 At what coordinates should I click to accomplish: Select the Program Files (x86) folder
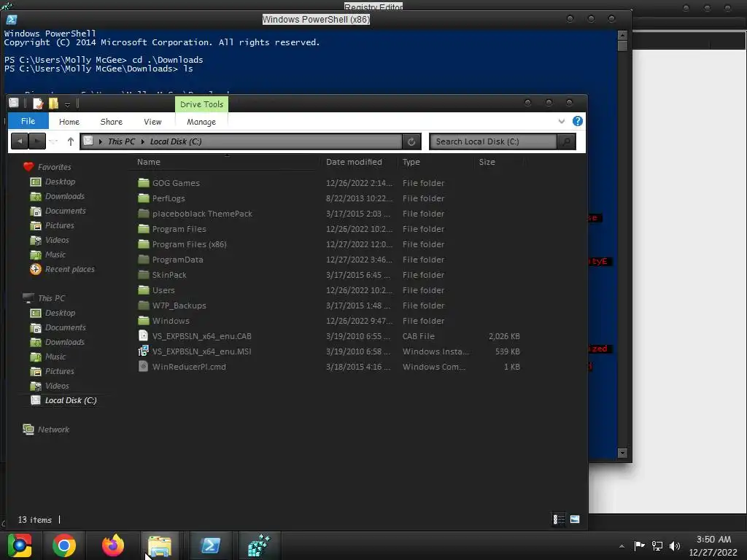(x=189, y=244)
